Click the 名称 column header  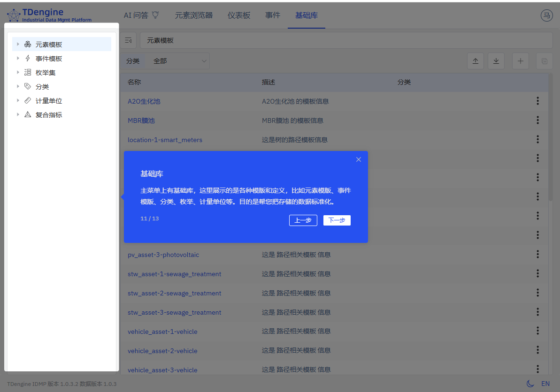click(x=134, y=82)
